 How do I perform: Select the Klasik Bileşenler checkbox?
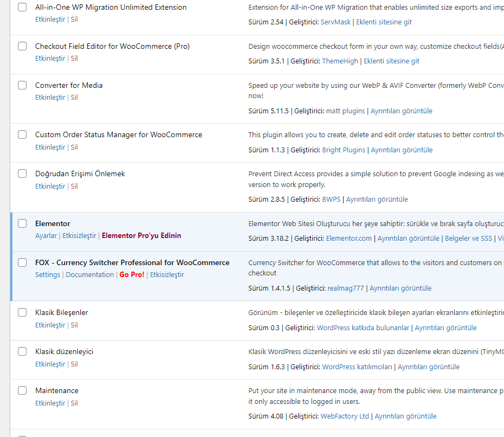tap(22, 312)
